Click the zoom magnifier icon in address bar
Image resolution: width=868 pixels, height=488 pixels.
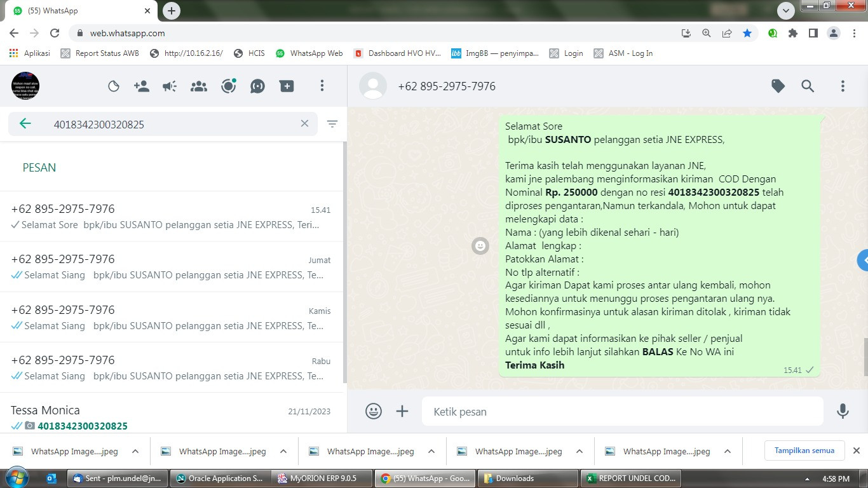pos(706,33)
